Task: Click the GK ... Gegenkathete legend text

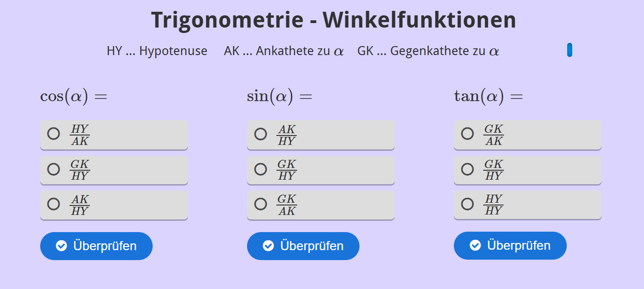Action: point(428,51)
